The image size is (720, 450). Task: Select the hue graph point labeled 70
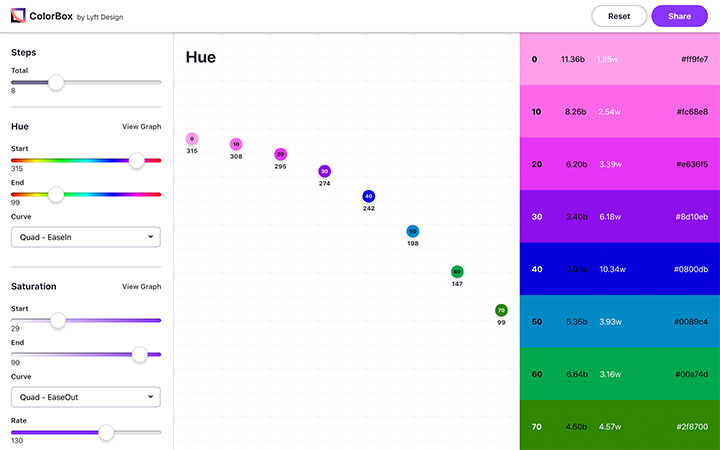pos(501,310)
